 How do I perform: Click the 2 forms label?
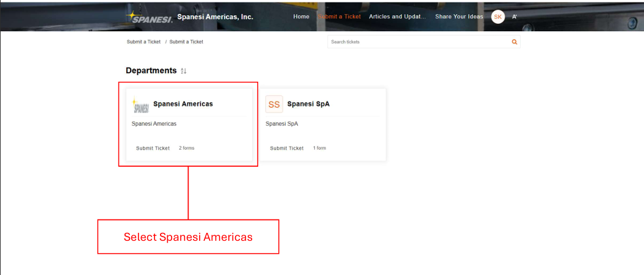coord(186,148)
